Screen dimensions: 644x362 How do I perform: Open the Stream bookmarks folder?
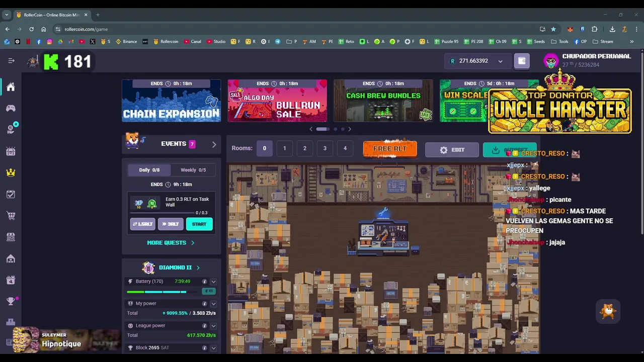tap(603, 42)
